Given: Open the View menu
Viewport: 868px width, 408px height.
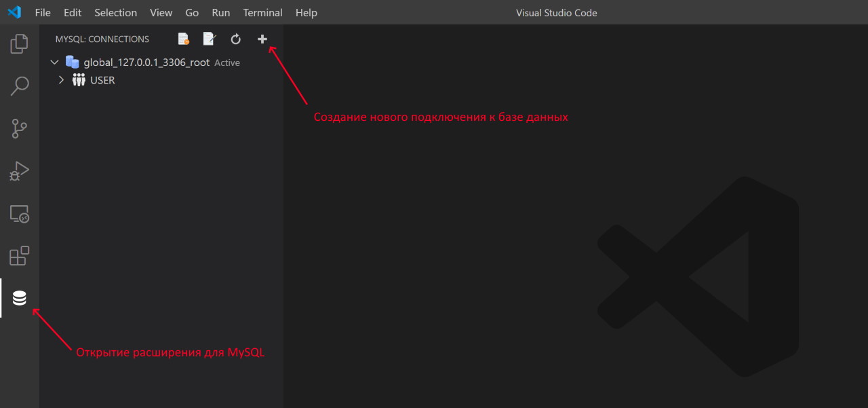Looking at the screenshot, I should pos(161,13).
